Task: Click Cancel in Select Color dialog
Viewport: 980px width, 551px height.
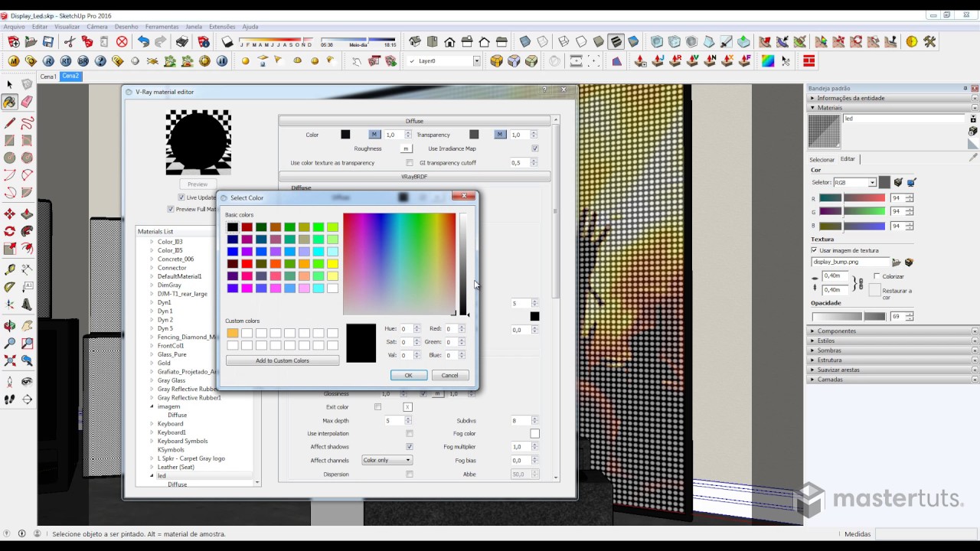Action: (449, 376)
